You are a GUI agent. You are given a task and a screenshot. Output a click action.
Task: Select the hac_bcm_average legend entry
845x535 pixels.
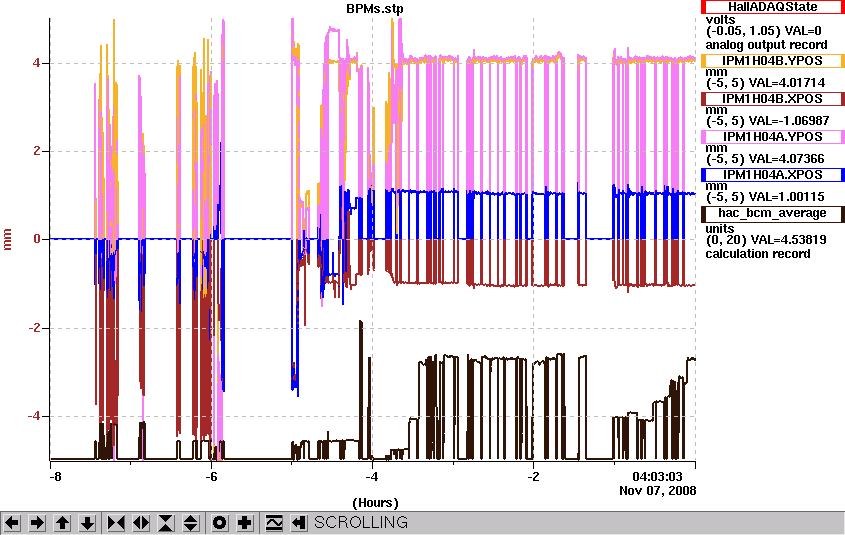click(x=772, y=213)
